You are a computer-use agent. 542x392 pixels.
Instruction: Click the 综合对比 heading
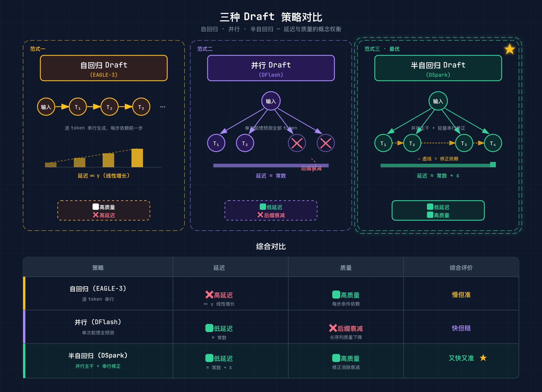click(271, 246)
